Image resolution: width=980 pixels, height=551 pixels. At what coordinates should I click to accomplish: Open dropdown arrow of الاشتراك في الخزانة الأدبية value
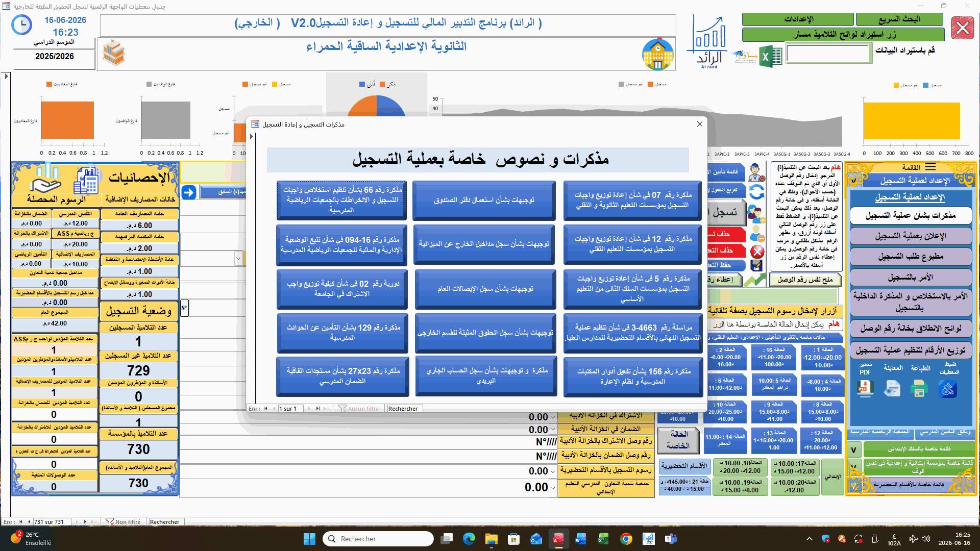click(553, 417)
